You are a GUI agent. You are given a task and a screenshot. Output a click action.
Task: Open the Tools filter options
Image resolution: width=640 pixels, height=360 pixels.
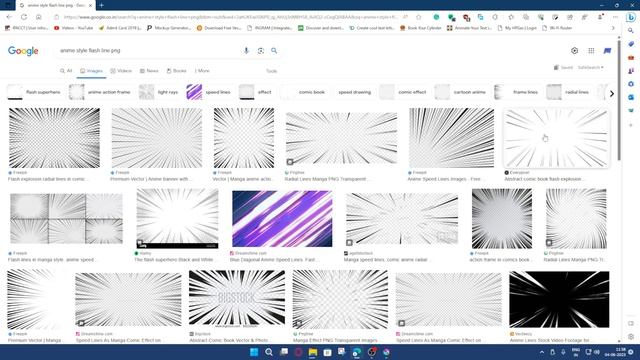[x=271, y=71]
